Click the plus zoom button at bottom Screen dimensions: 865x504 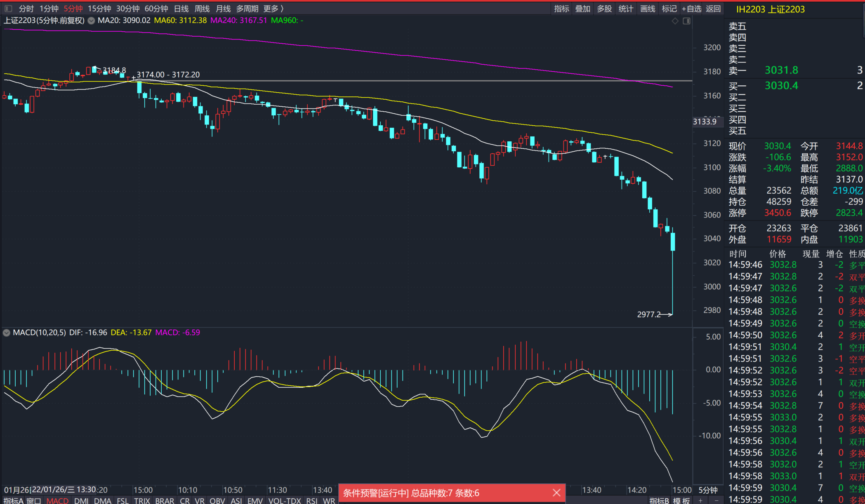point(700,500)
